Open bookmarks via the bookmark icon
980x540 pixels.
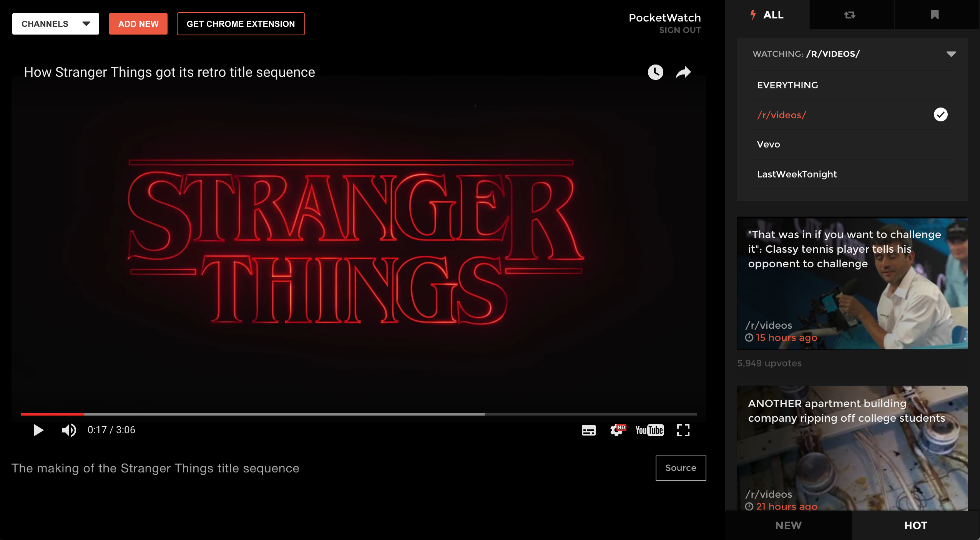[935, 15]
